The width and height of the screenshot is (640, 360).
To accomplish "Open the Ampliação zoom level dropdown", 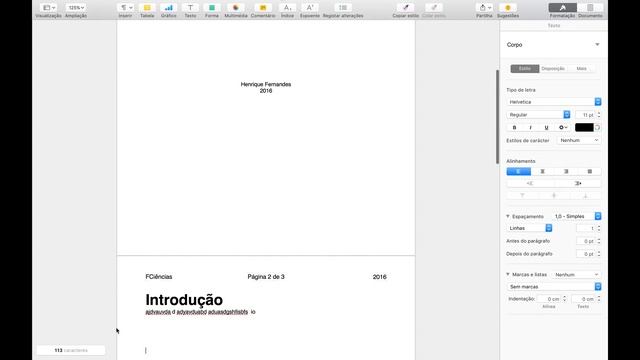I will coord(76,8).
